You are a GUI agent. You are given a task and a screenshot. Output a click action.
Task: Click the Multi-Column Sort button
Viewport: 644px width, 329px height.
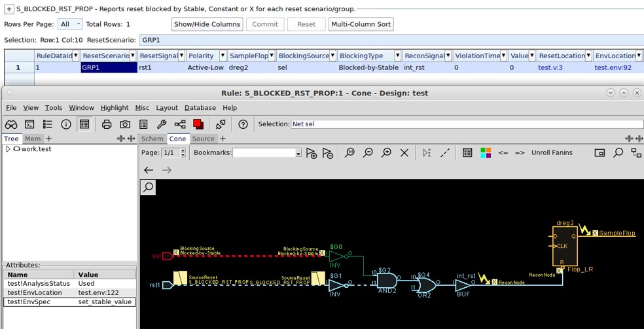[361, 24]
